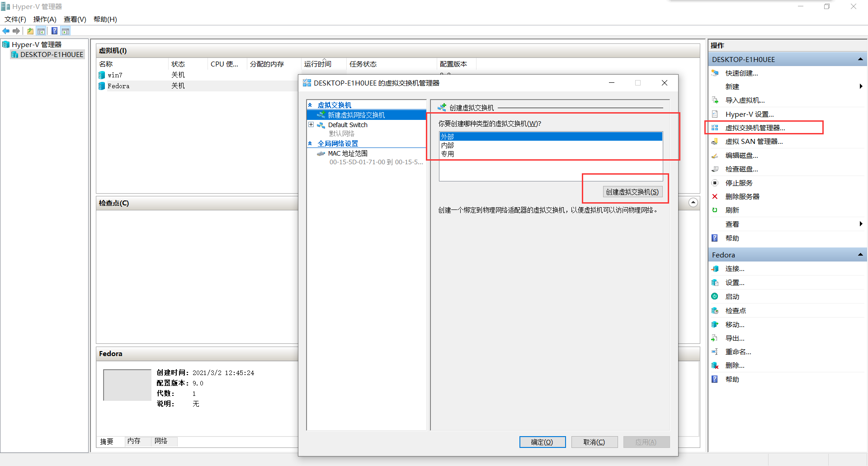Choose 外部 switch type
This screenshot has width=868, height=466.
(551, 136)
